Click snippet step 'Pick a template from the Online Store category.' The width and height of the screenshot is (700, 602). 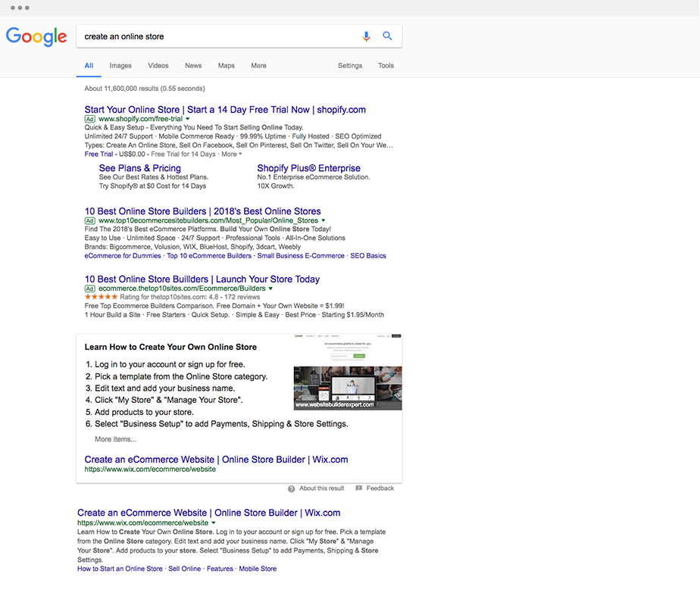point(181,376)
